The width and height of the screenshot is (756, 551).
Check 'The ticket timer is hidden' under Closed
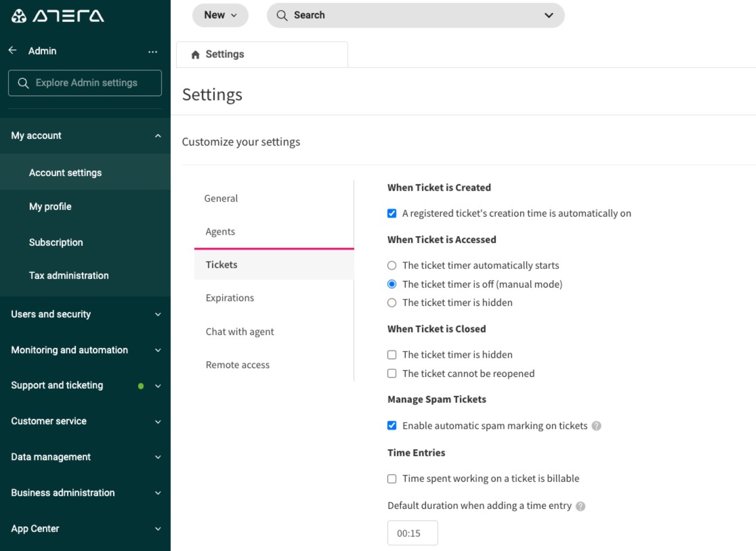[x=392, y=355]
